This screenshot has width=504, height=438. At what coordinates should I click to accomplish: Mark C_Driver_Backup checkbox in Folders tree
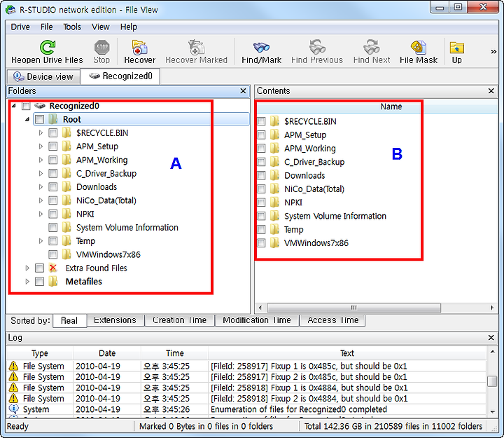(52, 174)
